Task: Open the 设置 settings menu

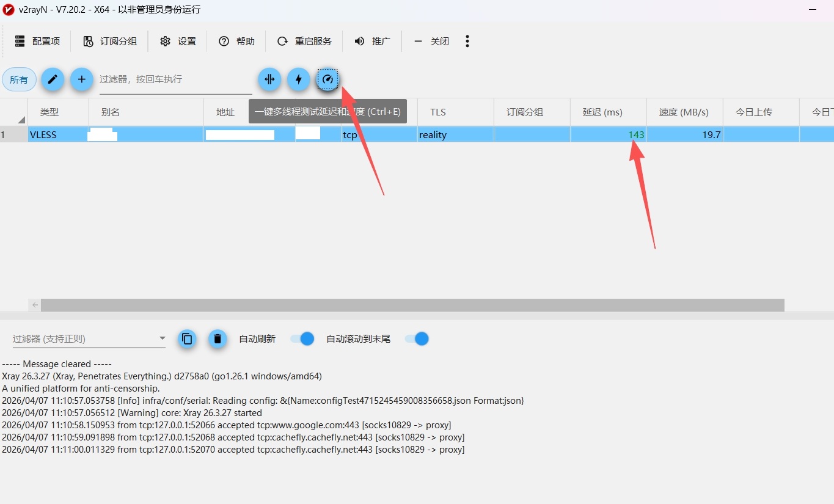Action: tap(178, 41)
